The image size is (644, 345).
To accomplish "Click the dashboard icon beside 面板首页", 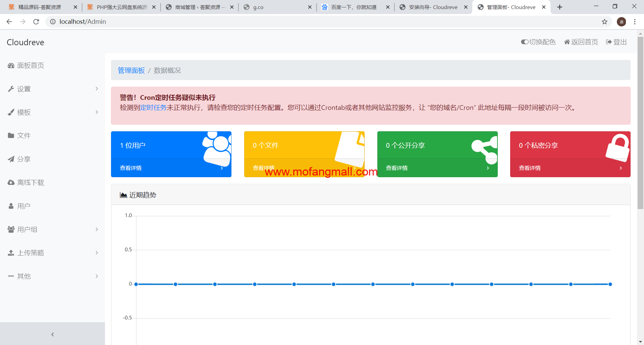I will [x=11, y=66].
